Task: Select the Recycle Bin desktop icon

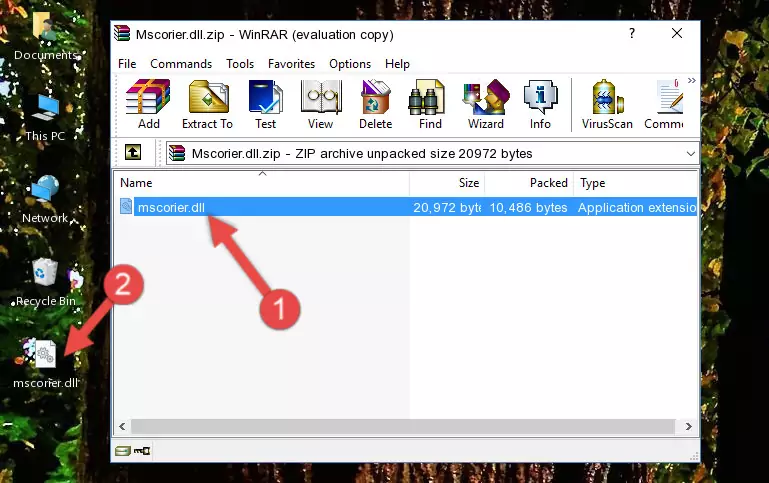Action: pos(45,282)
